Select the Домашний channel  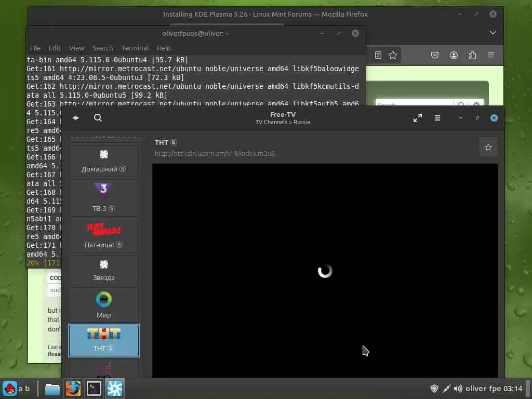(104, 161)
